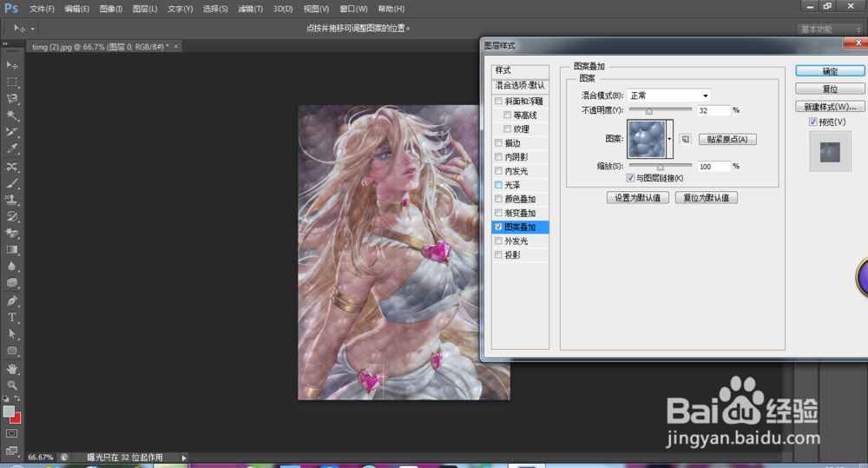
Task: Select the Horizontal Type tool
Action: pyautogui.click(x=11, y=317)
